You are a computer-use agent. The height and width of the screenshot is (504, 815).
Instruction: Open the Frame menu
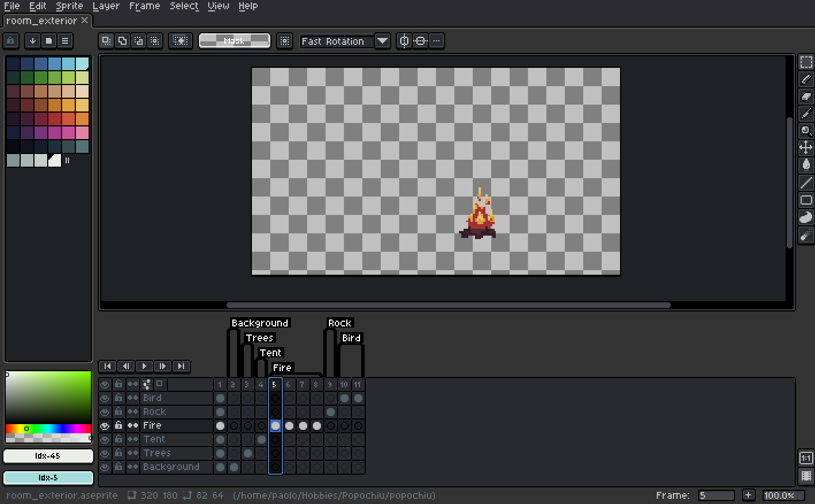tap(144, 6)
